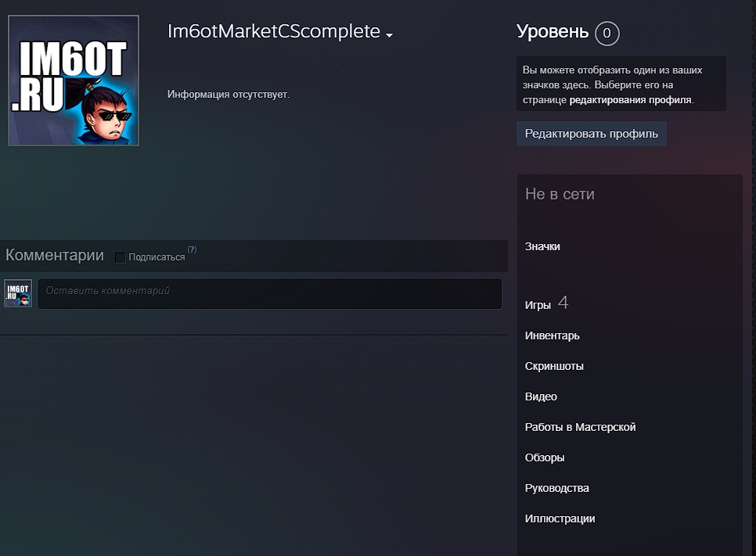Open the Руководства link

[x=557, y=488]
